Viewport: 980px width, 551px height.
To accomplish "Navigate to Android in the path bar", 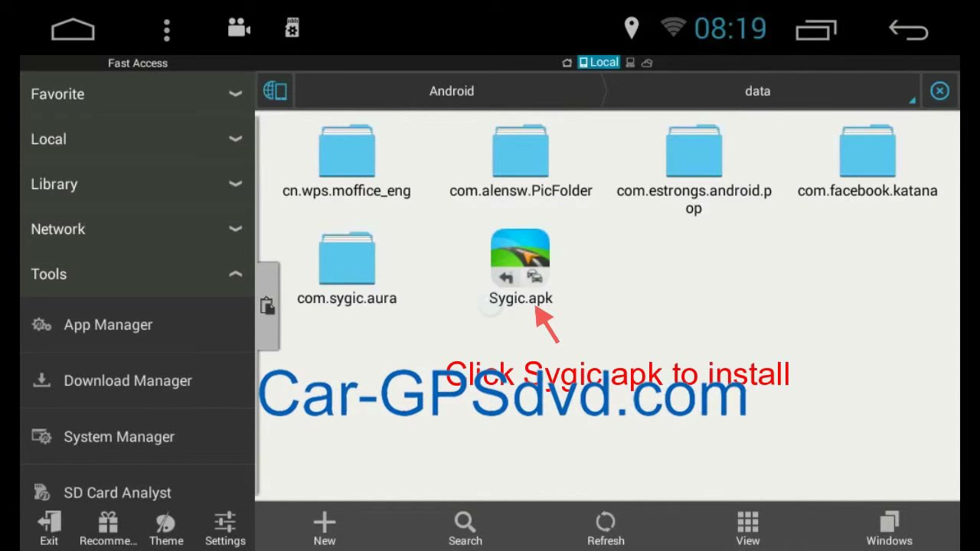I will click(452, 91).
